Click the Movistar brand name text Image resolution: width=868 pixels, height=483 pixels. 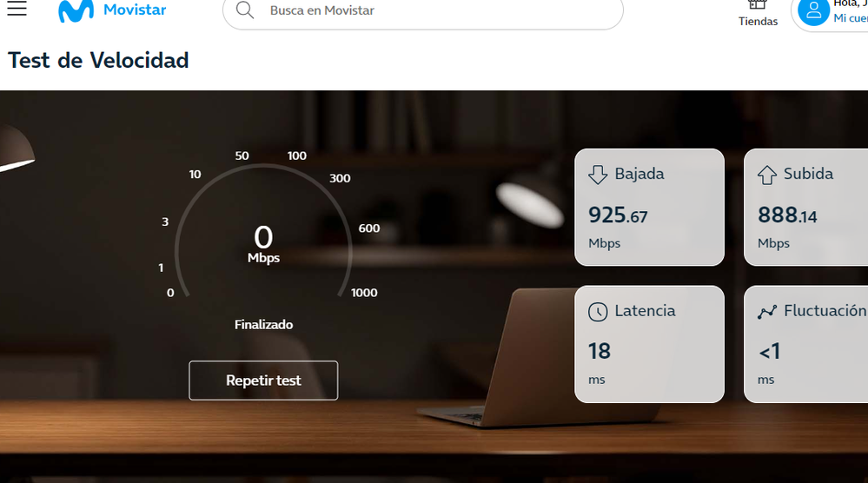(135, 10)
